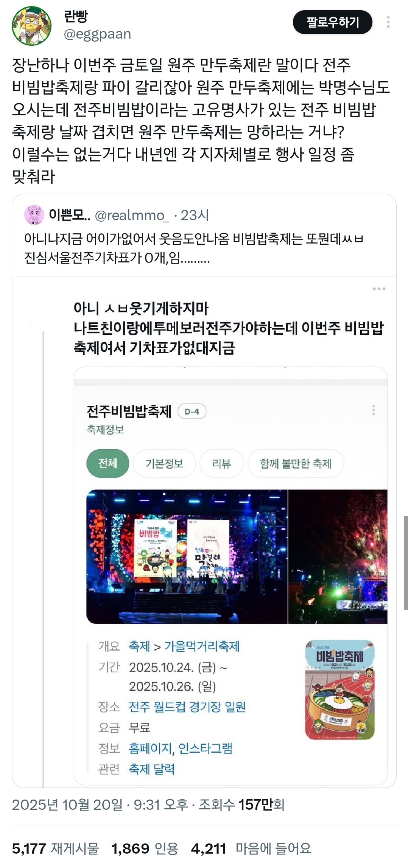Open the 가을먹거리축제 category link

202,646
